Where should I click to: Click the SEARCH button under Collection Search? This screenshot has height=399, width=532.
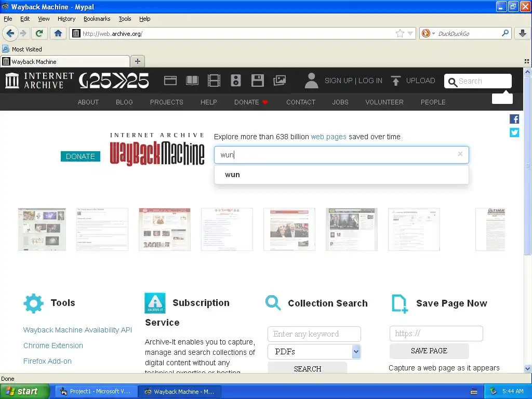tap(308, 368)
